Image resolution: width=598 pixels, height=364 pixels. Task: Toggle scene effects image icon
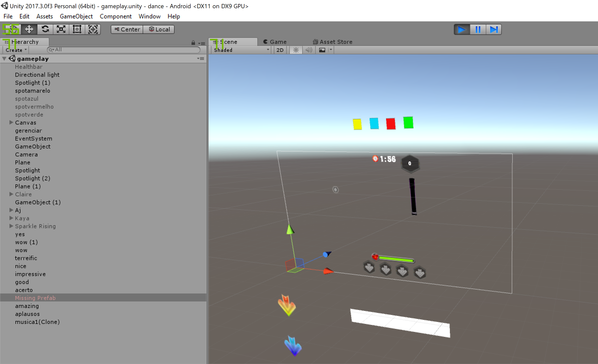point(322,50)
